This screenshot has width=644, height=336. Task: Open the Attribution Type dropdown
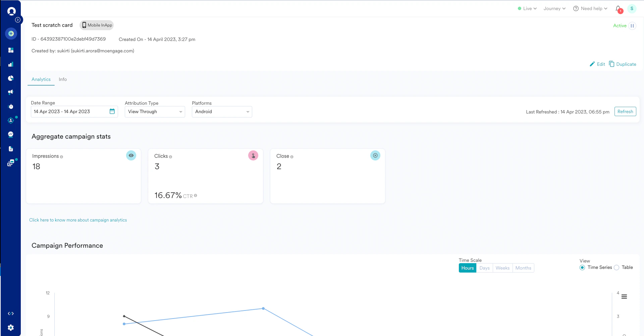tap(155, 111)
